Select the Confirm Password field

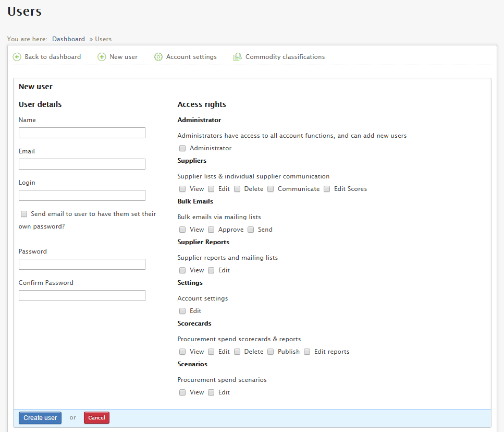(82, 296)
